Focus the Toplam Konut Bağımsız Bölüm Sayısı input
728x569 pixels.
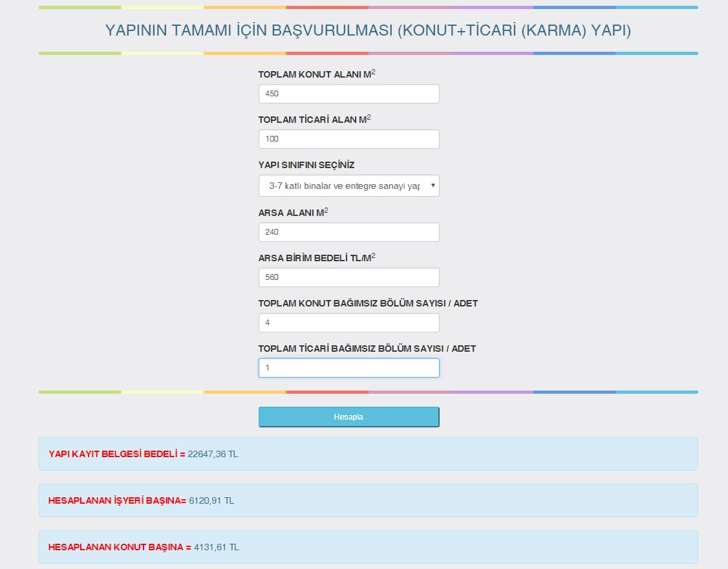pyautogui.click(x=348, y=323)
